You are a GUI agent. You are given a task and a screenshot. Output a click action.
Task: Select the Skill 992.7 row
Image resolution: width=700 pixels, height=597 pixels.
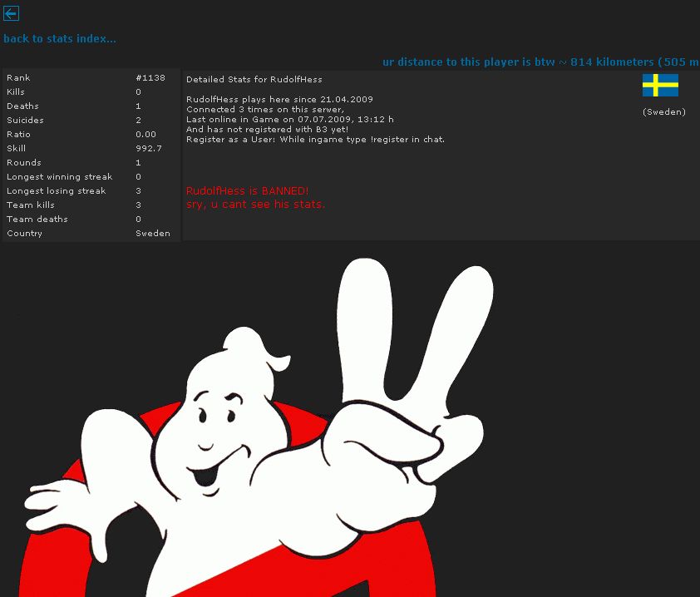tap(90, 148)
